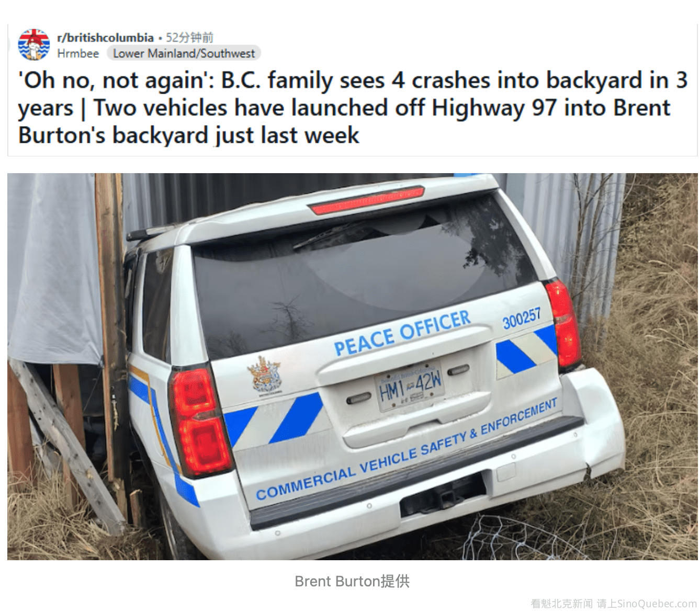The image size is (700, 612).
Task: Open the 'Oh no, not again' post title
Action: (x=352, y=107)
